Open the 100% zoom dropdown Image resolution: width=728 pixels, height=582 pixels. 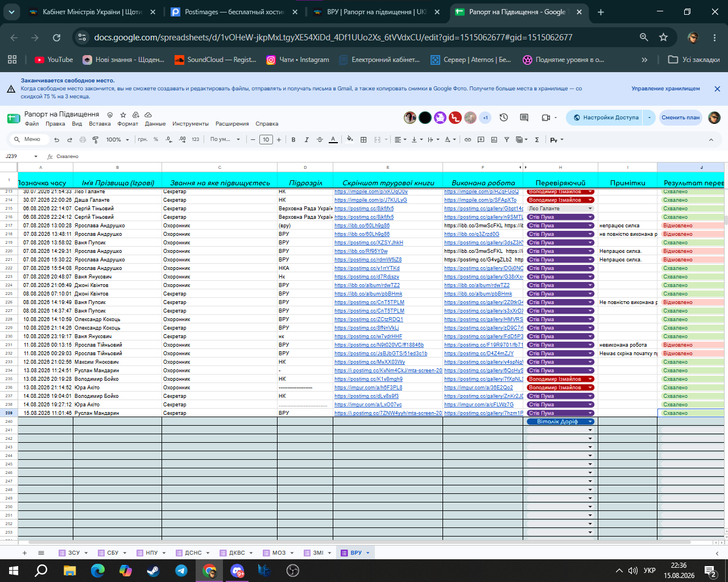(118, 140)
